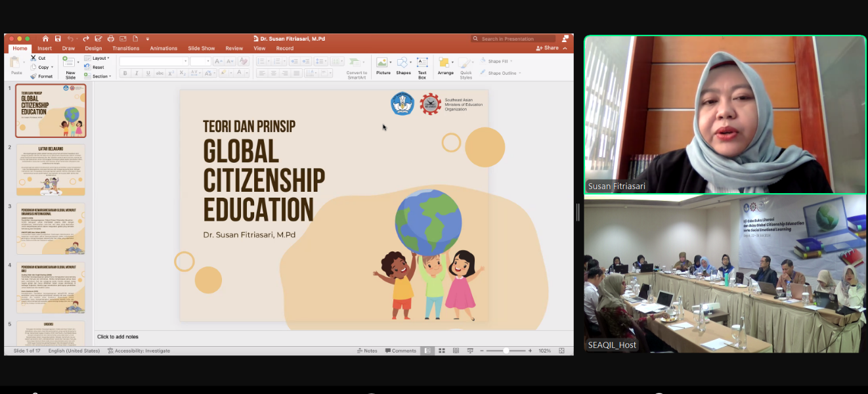Toggle the Notes pane button
The height and width of the screenshot is (394, 868).
tap(368, 351)
